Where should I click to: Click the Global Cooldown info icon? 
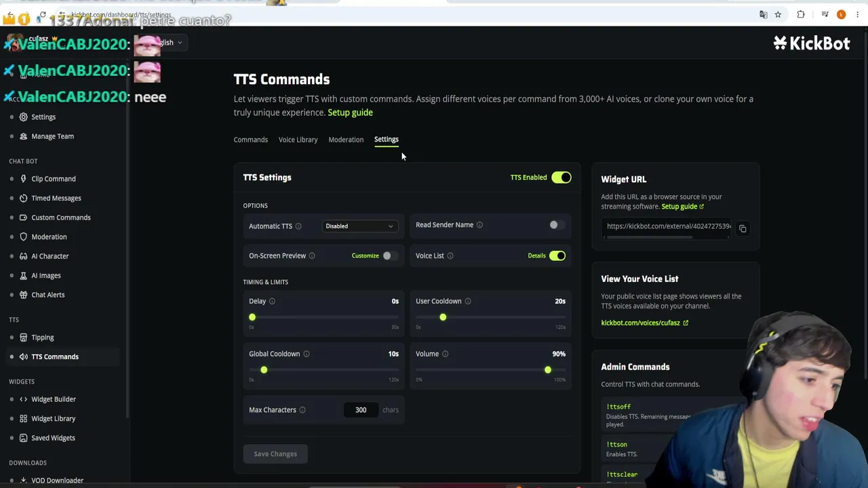tap(307, 354)
